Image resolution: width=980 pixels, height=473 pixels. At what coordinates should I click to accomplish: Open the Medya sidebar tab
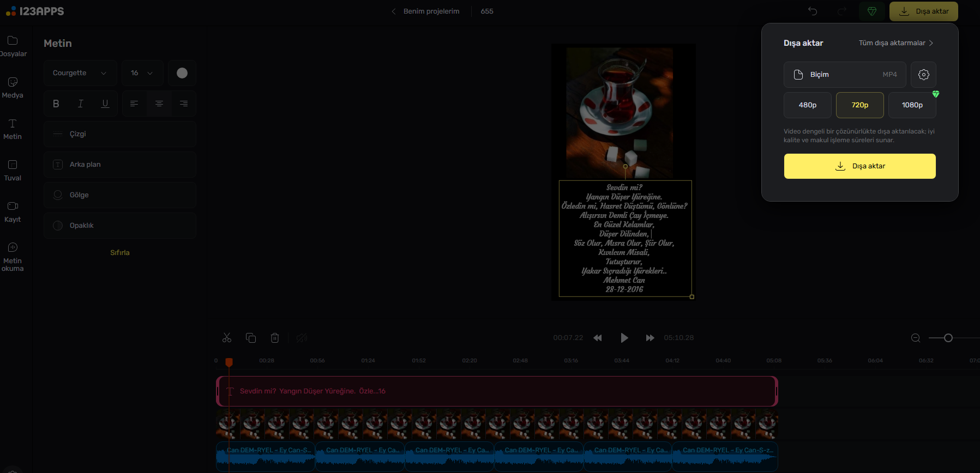[x=13, y=87]
